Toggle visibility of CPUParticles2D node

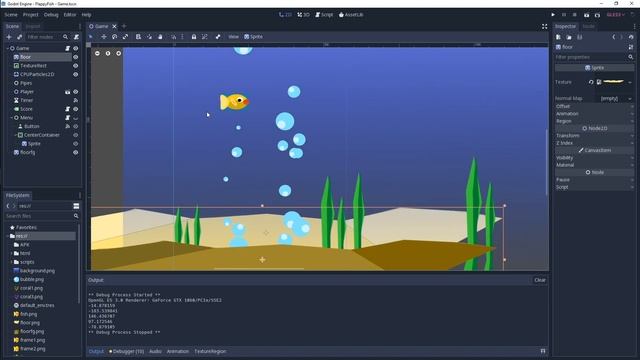pyautogui.click(x=76, y=74)
